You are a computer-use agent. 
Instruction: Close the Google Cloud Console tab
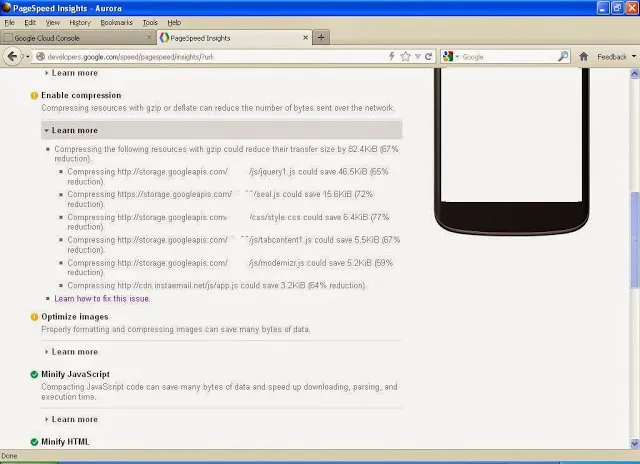click(149, 38)
